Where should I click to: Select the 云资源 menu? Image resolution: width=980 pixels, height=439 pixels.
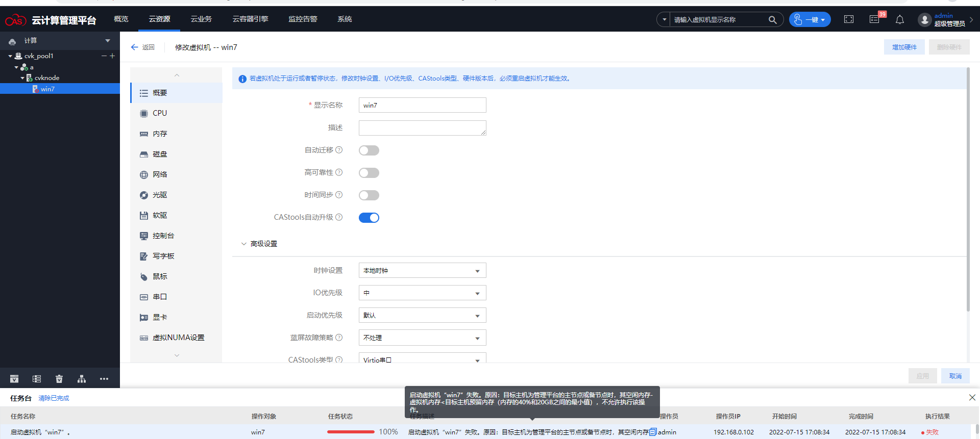[159, 19]
